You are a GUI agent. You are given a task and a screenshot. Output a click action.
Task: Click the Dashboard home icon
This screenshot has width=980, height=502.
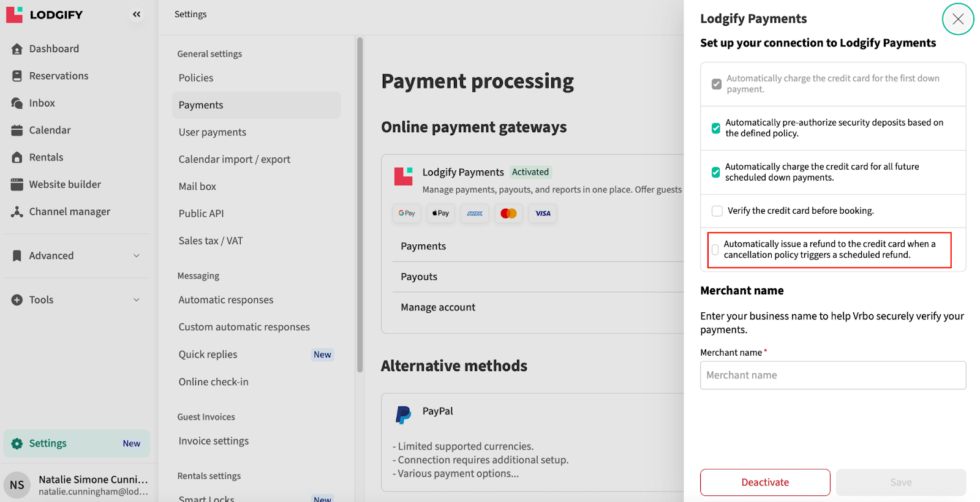point(17,49)
